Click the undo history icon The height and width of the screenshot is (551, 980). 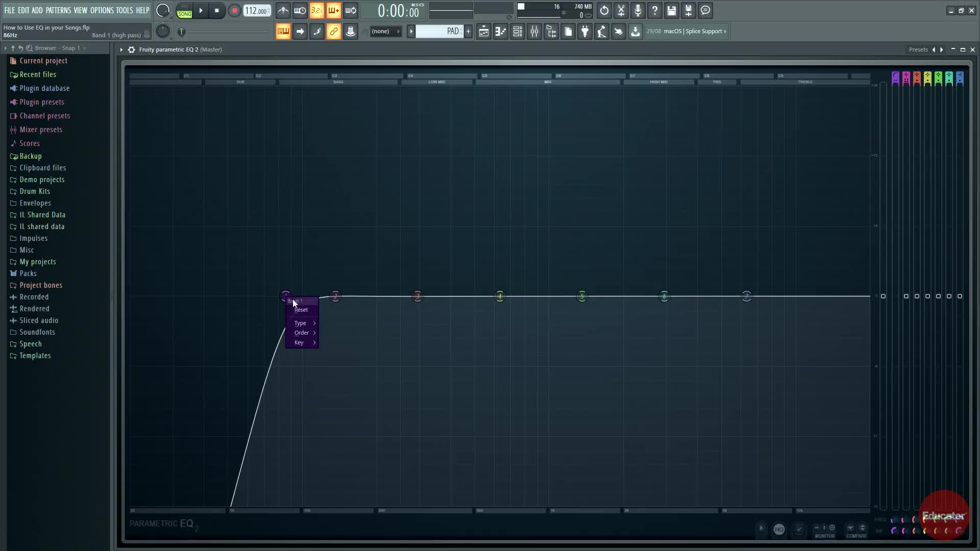tap(604, 10)
